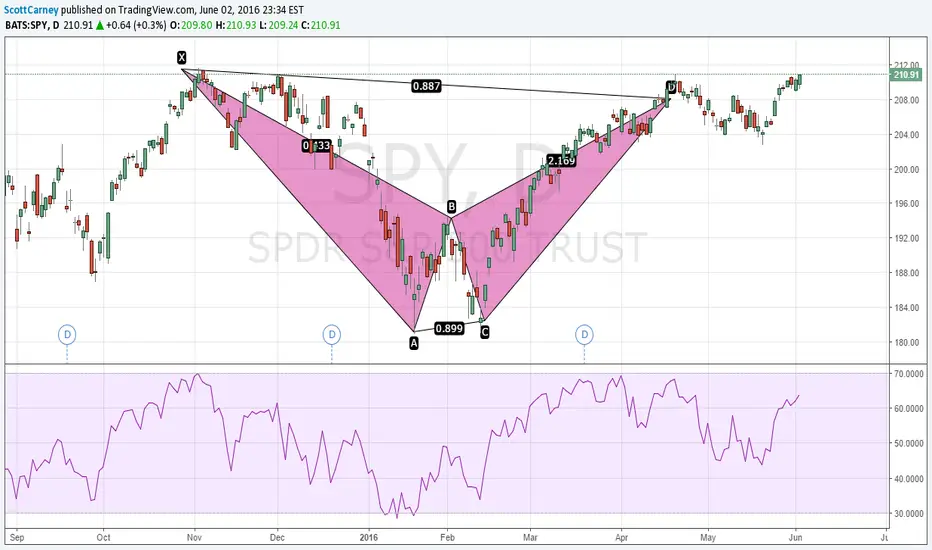Select the C point label of pattern

(x=484, y=332)
